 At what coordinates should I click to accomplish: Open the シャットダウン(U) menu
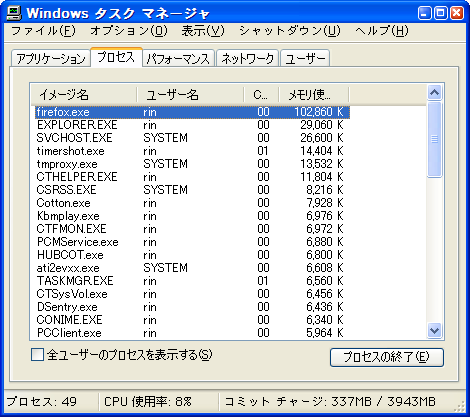coord(290,31)
